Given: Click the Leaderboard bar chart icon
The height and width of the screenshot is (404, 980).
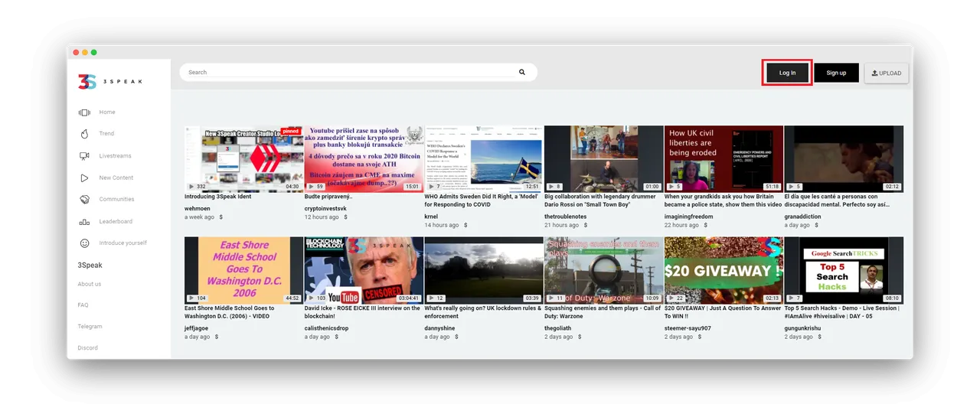Looking at the screenshot, I should [x=84, y=222].
